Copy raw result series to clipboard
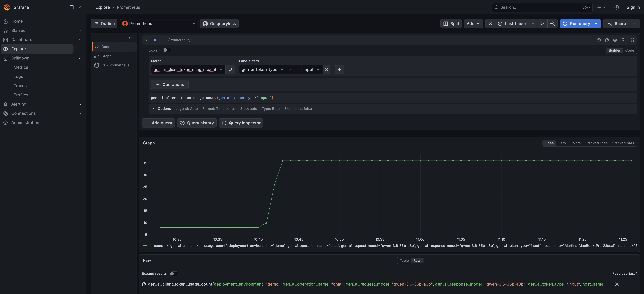644x294 pixels. point(144,284)
